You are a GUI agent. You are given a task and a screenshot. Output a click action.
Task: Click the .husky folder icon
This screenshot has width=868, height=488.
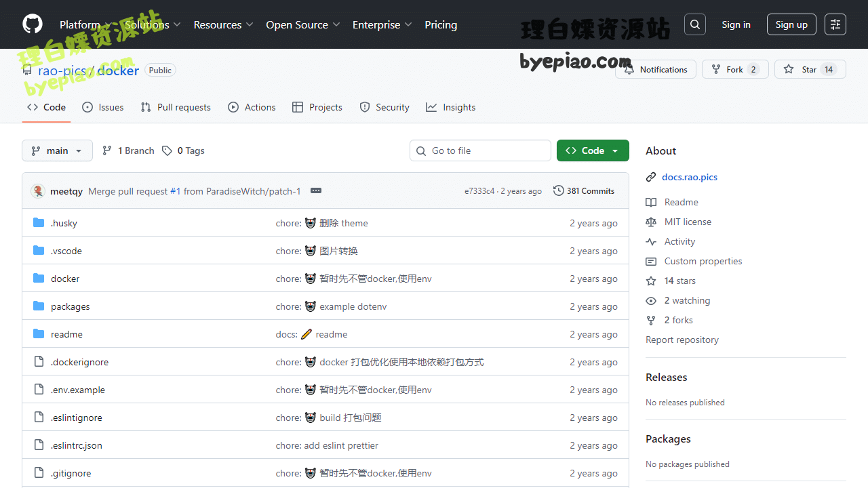[39, 223]
